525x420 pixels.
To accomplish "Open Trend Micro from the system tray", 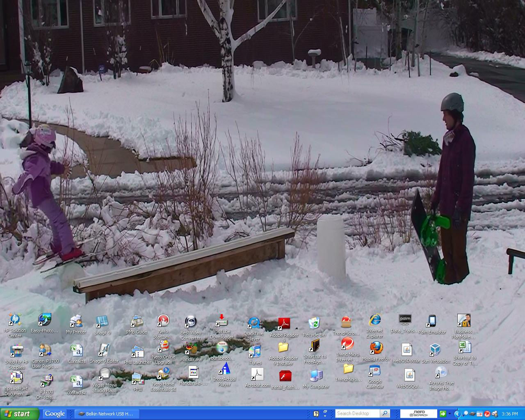I will point(487,414).
